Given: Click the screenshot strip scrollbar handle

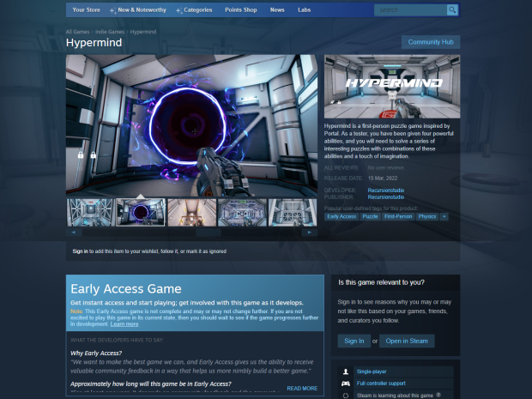Looking at the screenshot, I should [x=209, y=233].
